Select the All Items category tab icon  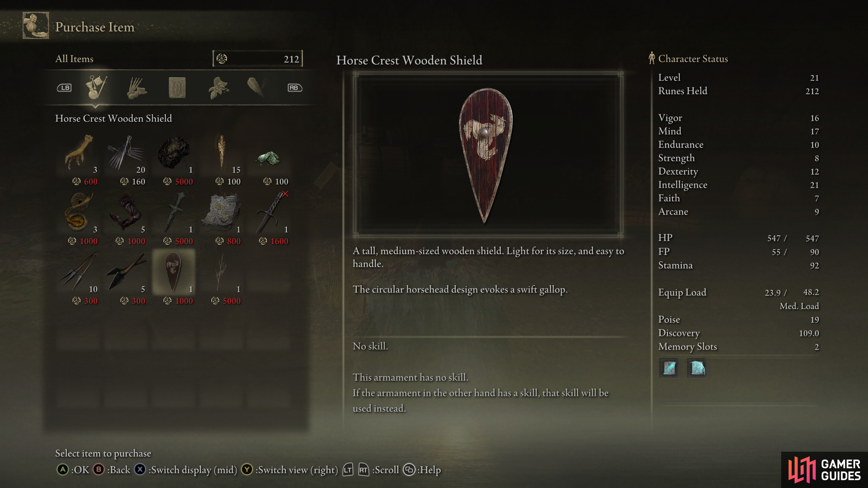96,87
